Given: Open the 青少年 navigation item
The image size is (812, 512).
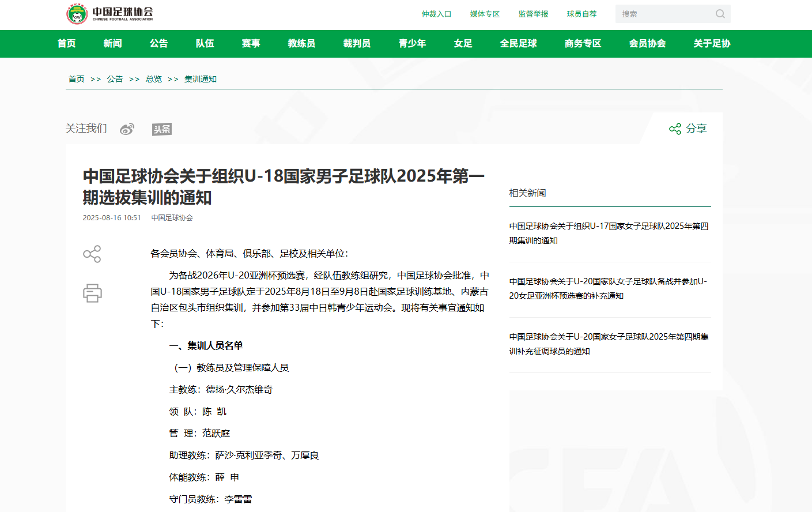Looking at the screenshot, I should (x=412, y=43).
